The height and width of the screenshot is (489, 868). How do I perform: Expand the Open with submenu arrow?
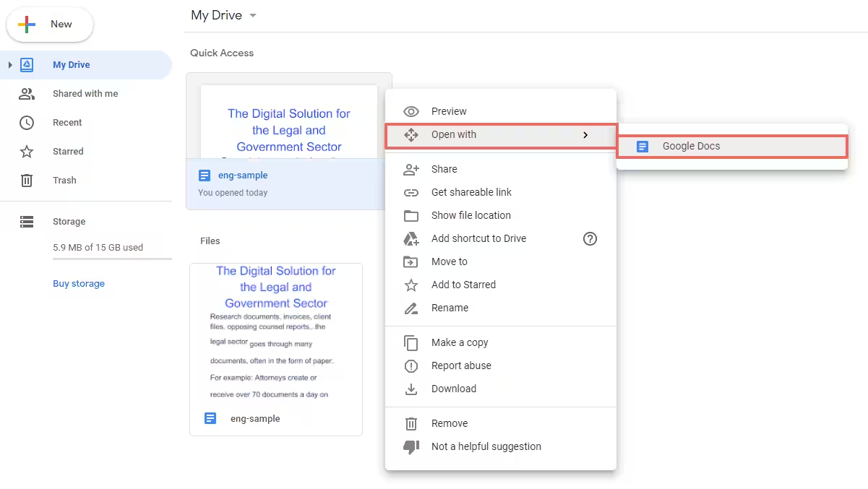coord(585,135)
